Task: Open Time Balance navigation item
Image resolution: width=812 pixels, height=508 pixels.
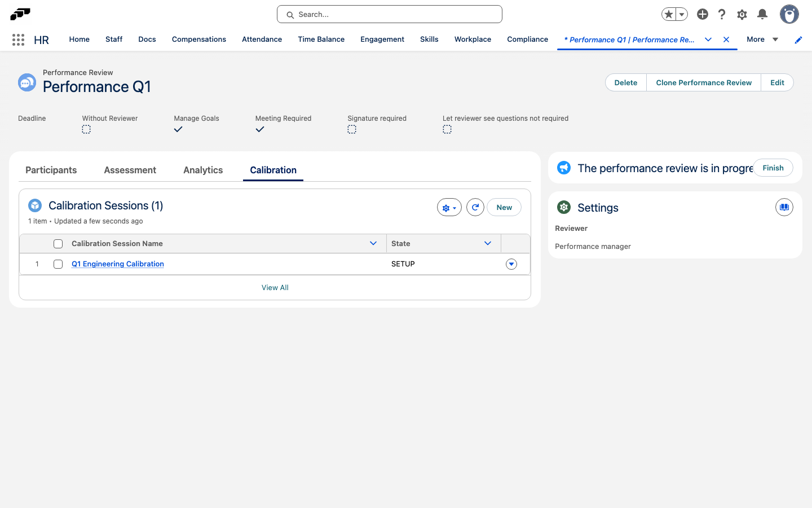Action: (x=321, y=40)
